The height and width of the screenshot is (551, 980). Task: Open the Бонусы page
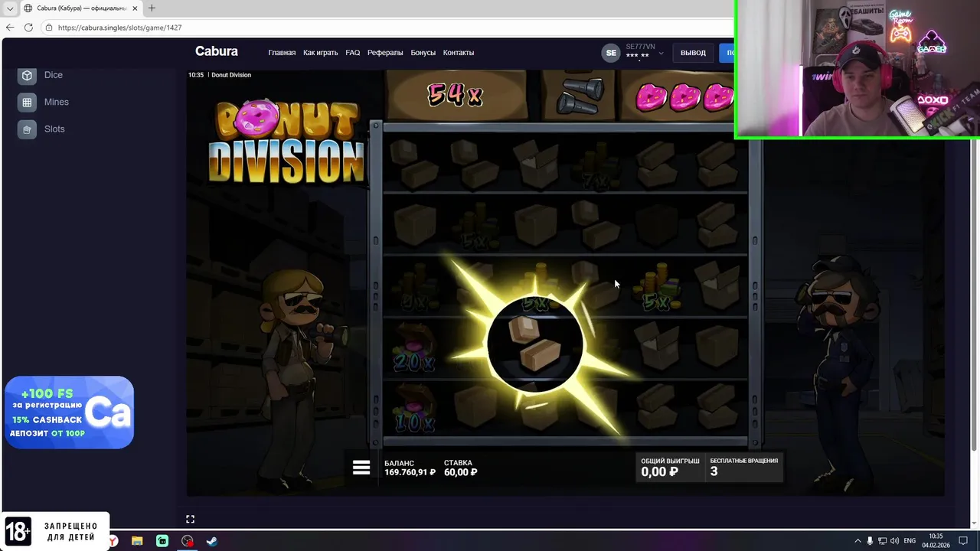pos(423,53)
